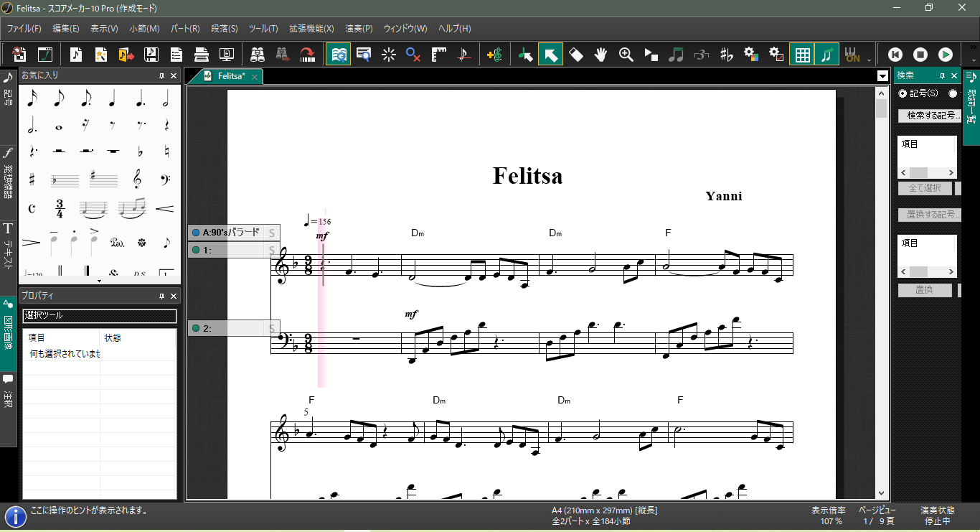980x532 pixels.
Task: Open the search binoculars tool
Action: pos(258,55)
